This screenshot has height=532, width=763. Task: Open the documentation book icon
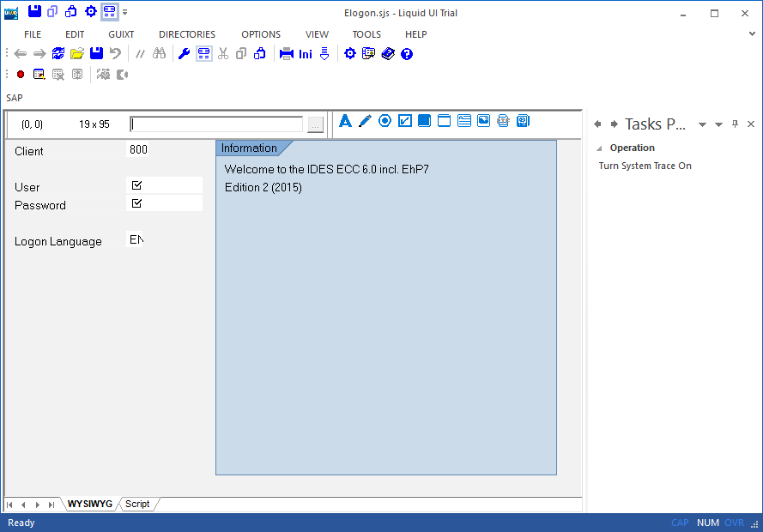[x=388, y=53]
